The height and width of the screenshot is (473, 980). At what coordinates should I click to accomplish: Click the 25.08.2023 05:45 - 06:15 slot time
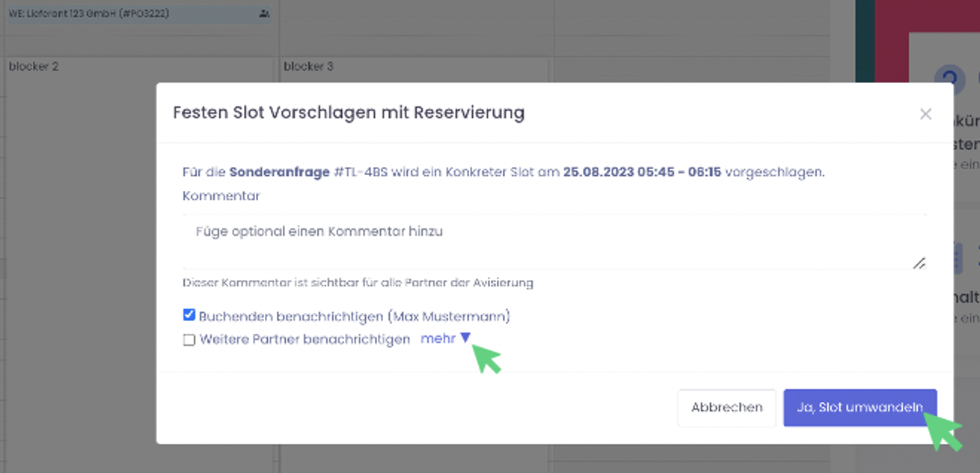coord(641,172)
